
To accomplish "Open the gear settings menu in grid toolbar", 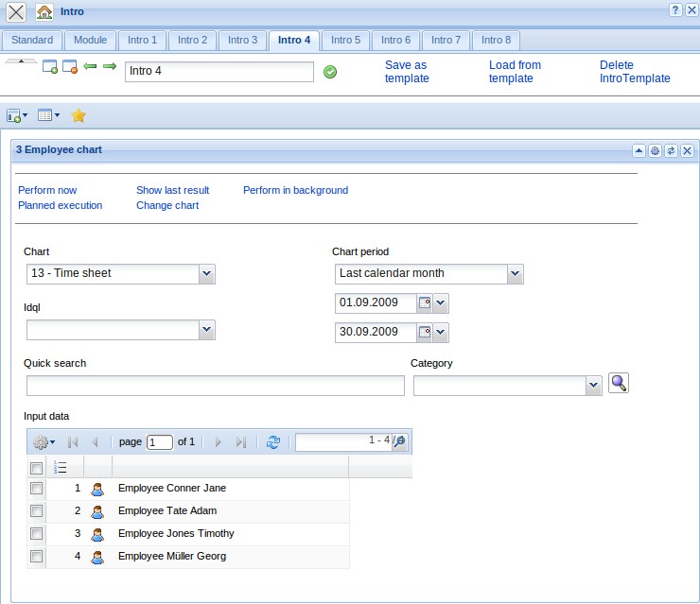I will coord(44,441).
